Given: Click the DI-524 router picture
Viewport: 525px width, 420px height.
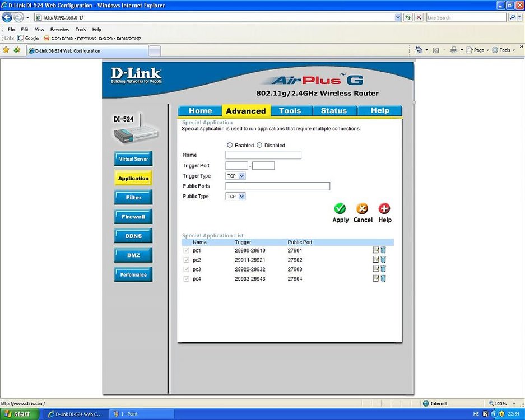Looking at the screenshot, I should [x=135, y=129].
